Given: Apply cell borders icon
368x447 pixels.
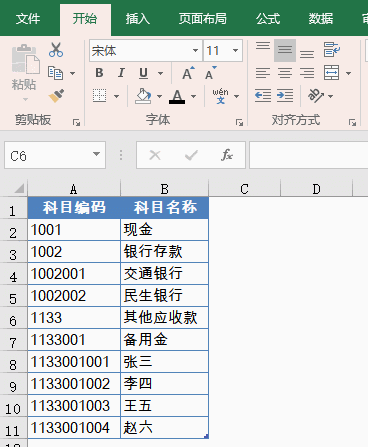Looking at the screenshot, I should coord(99,96).
